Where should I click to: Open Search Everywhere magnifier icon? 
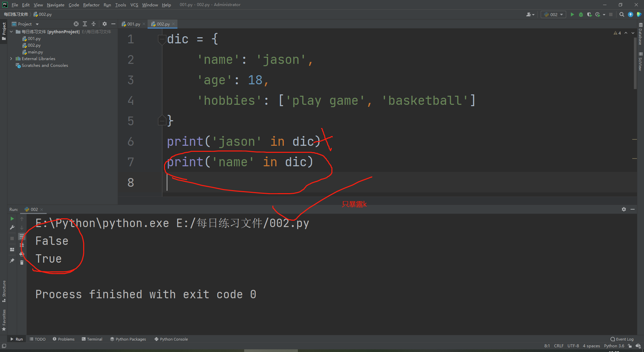coord(622,14)
